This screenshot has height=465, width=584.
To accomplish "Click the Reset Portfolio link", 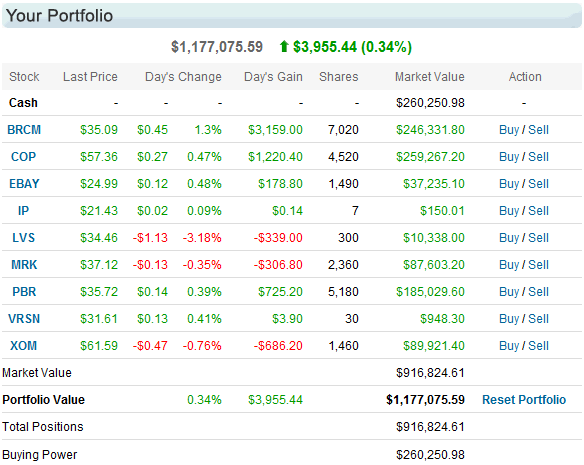I will click(x=524, y=400).
